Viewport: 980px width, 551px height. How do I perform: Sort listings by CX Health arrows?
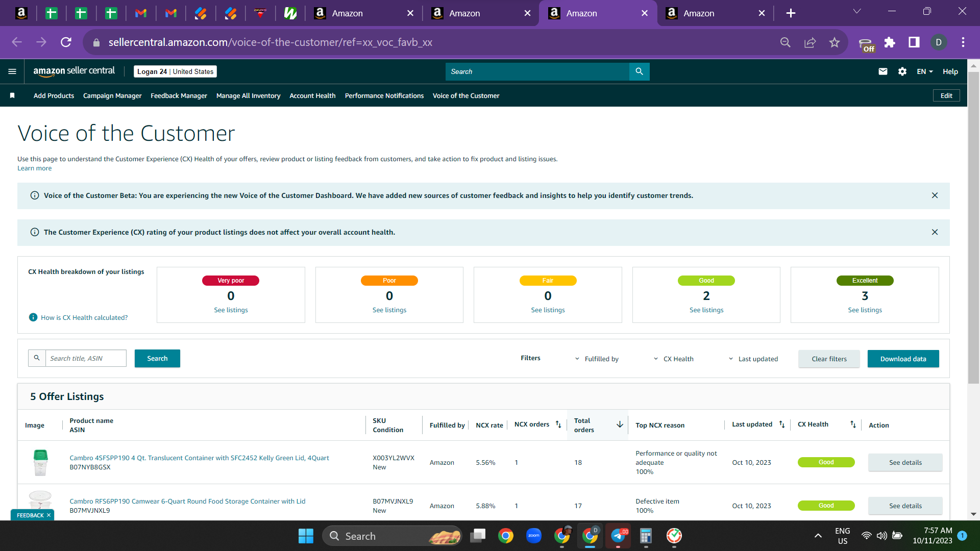(853, 424)
